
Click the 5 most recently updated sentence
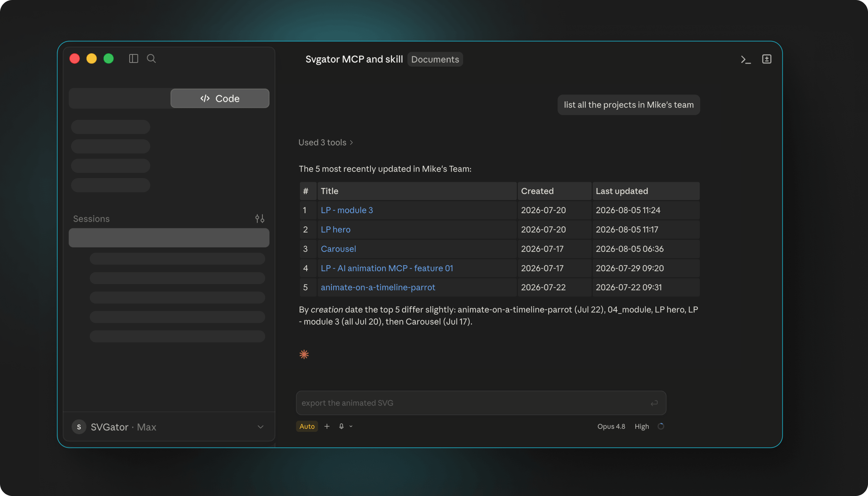[x=385, y=169]
